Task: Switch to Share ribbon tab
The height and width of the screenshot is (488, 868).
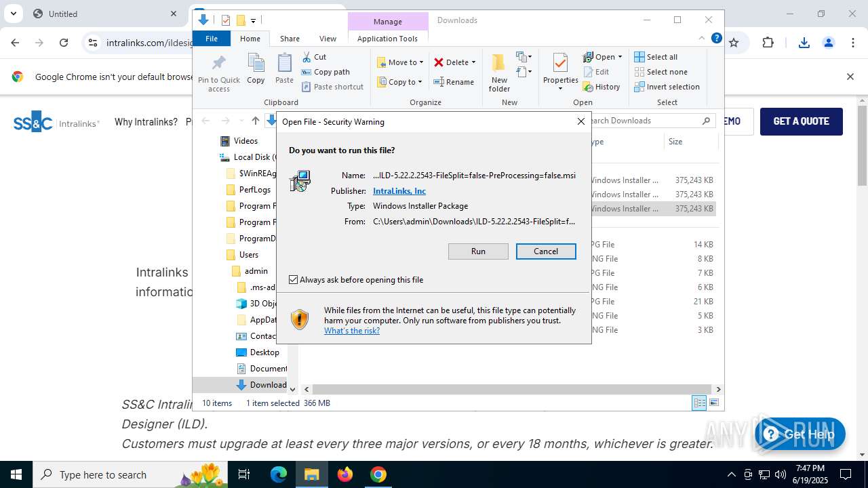Action: pos(290,39)
